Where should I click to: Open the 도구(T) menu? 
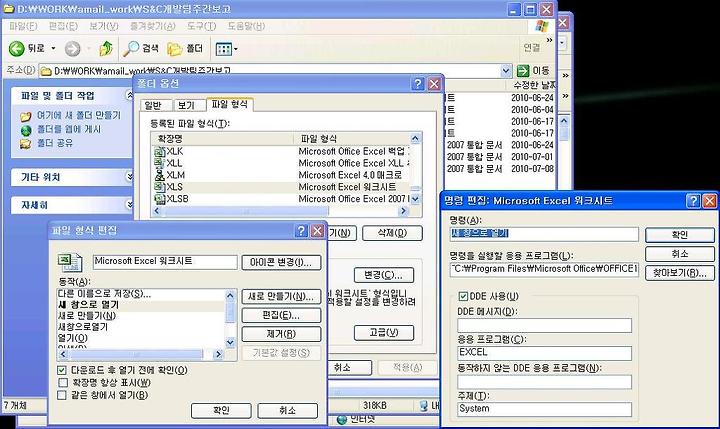(201, 26)
